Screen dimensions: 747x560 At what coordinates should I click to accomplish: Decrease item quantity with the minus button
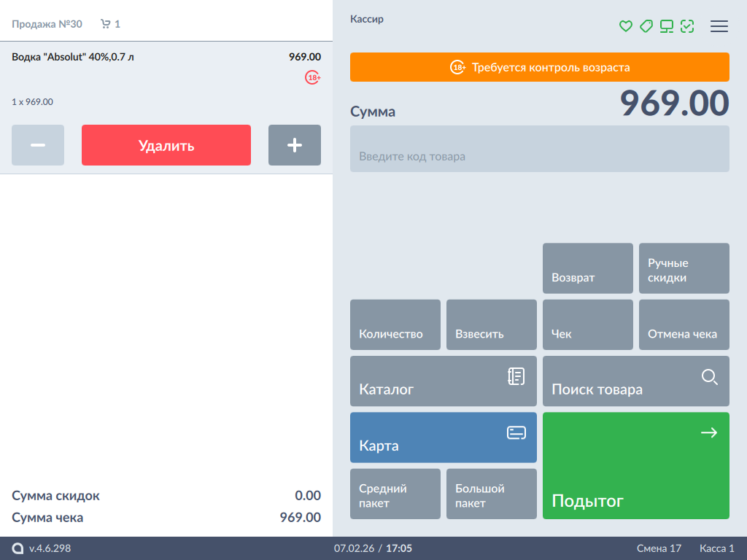tap(38, 145)
